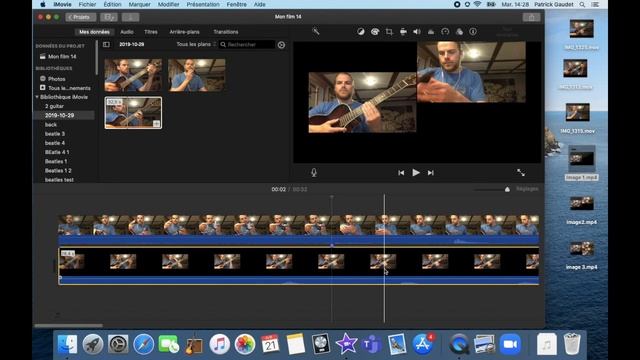This screenshot has width=640, height=360.
Task: Switch to Mes données tab
Action: click(94, 32)
